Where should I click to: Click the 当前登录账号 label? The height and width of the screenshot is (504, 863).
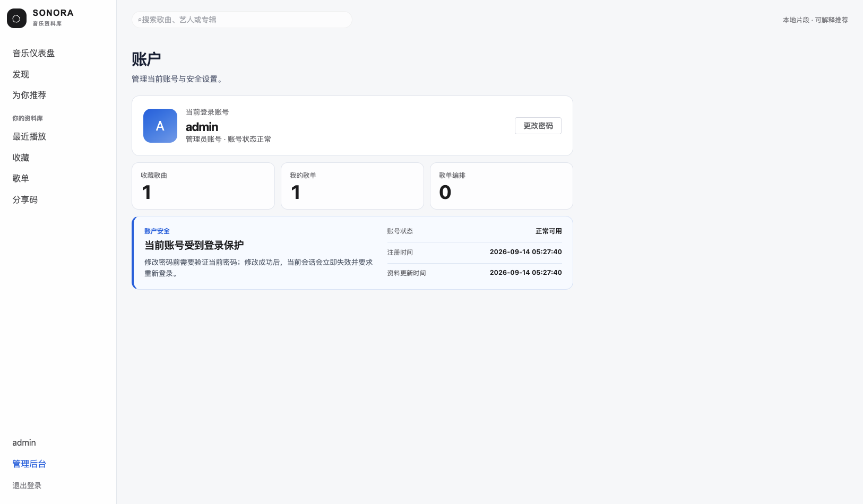(207, 112)
